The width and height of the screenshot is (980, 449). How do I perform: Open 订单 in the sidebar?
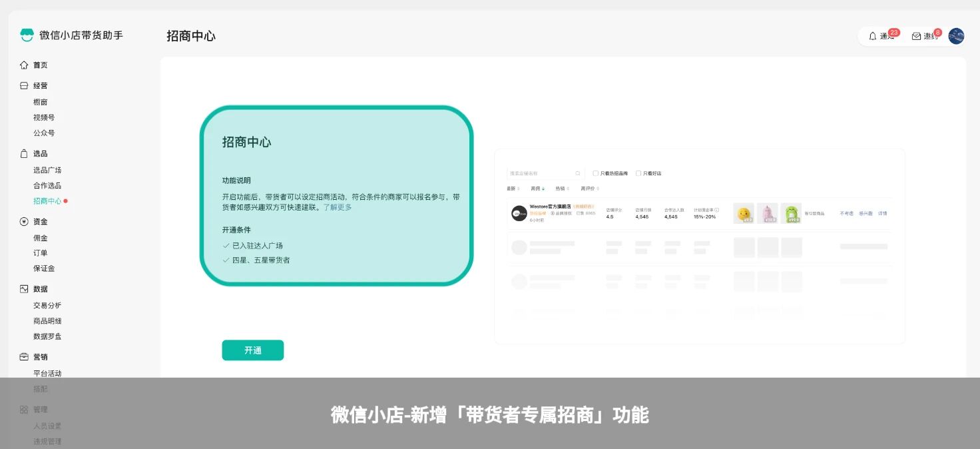(x=41, y=253)
